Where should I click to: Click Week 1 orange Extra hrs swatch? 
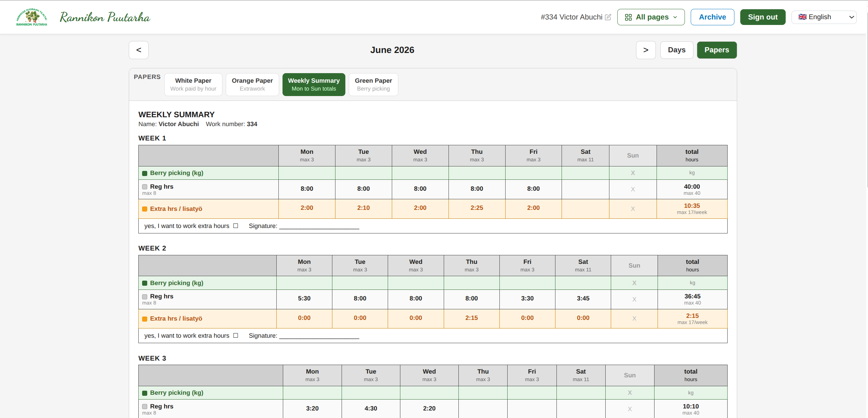point(144,209)
